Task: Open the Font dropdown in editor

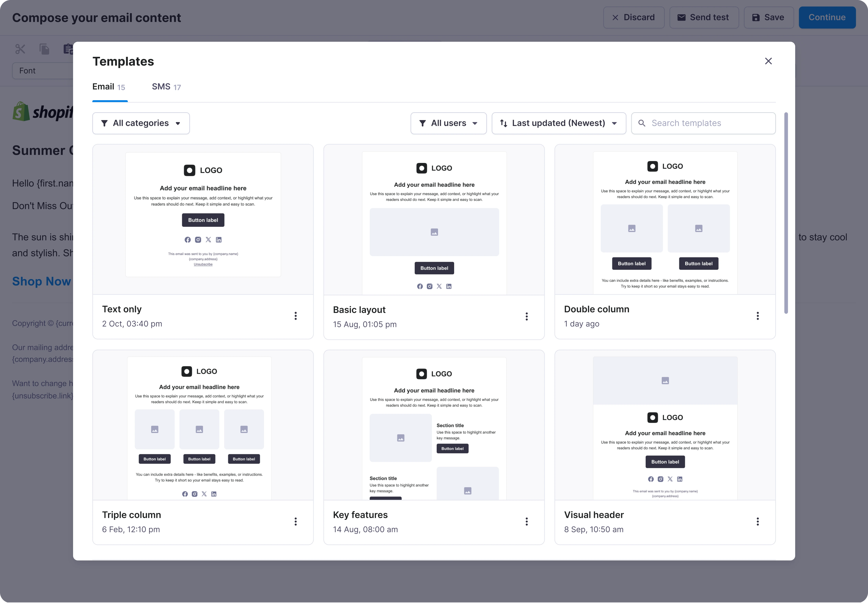Action: (43, 71)
